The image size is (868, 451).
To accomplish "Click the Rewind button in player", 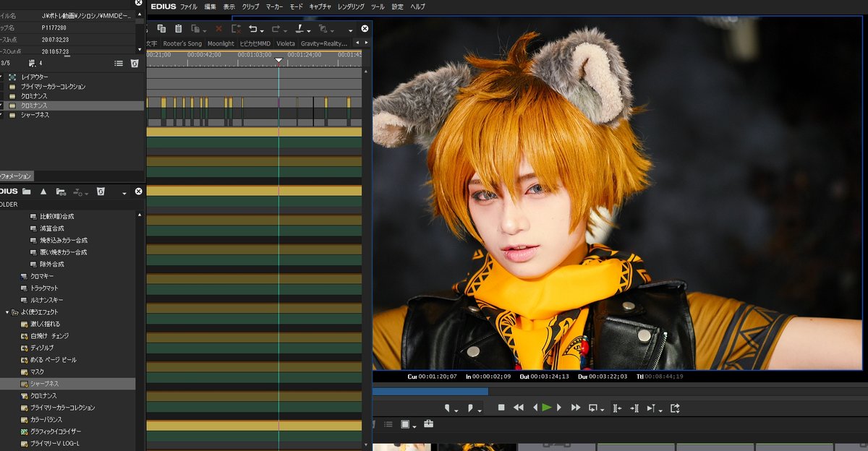I will (x=519, y=408).
